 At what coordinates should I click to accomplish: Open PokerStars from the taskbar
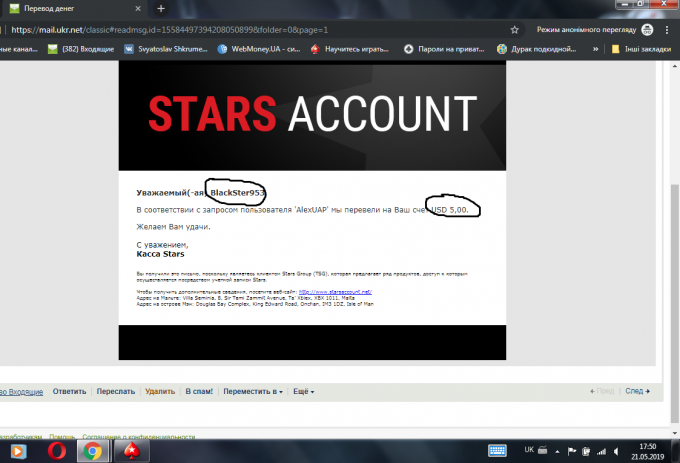click(132, 451)
